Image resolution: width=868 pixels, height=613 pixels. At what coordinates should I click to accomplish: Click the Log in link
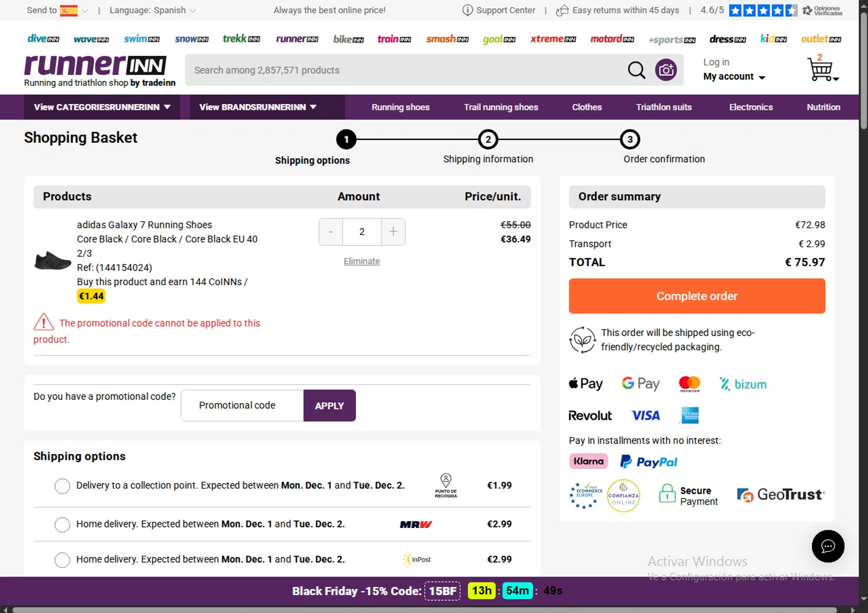tap(716, 62)
